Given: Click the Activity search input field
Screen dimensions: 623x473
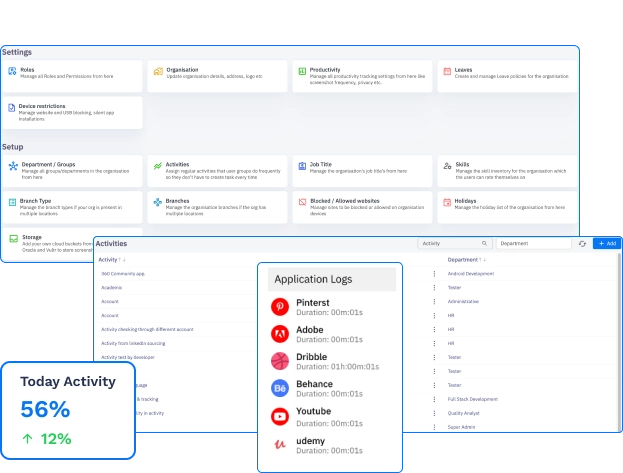Looking at the screenshot, I should pos(448,243).
